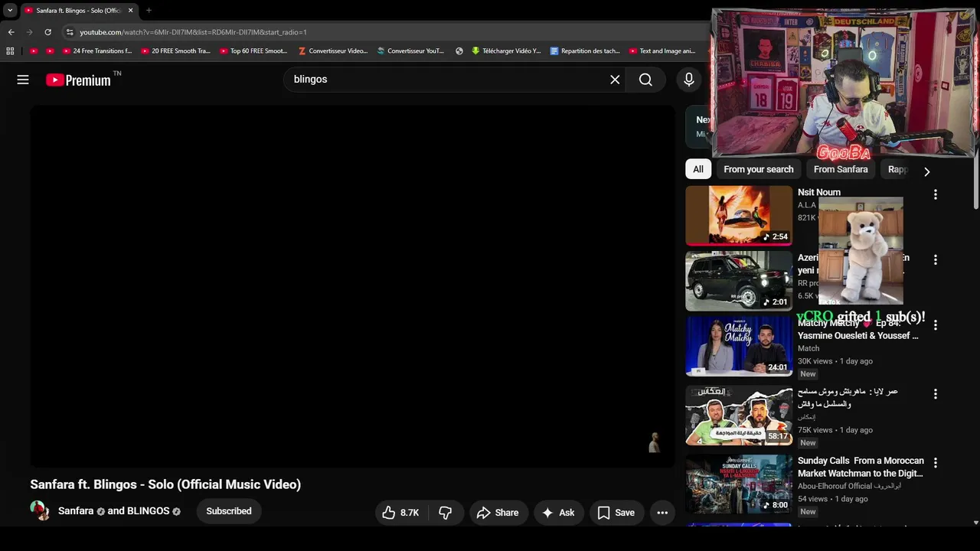Open the 'Text and Image ani...' bookmark
980x551 pixels.
[662, 51]
